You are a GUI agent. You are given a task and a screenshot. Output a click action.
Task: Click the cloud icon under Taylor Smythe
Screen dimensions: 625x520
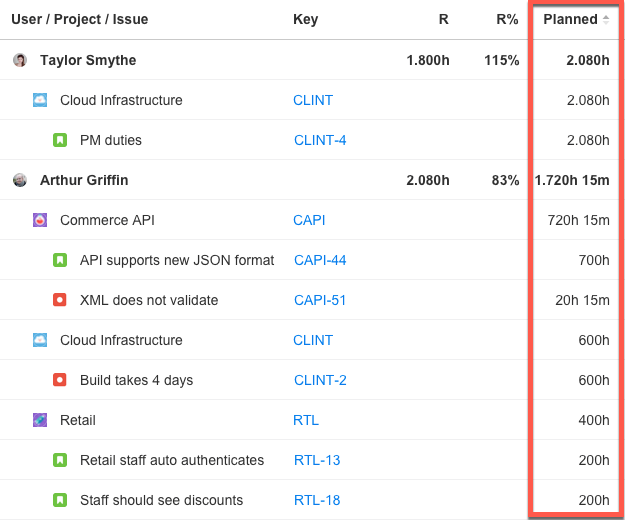[40, 100]
